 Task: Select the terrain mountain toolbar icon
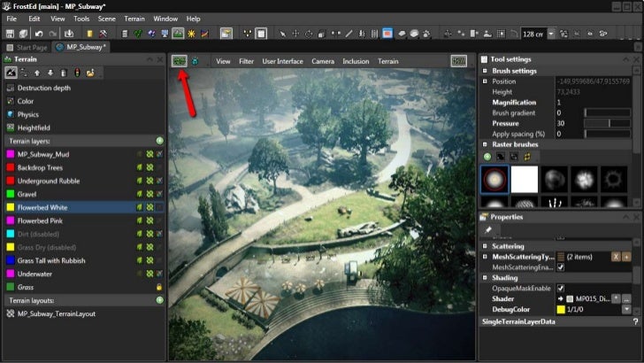pyautogui.click(x=178, y=34)
